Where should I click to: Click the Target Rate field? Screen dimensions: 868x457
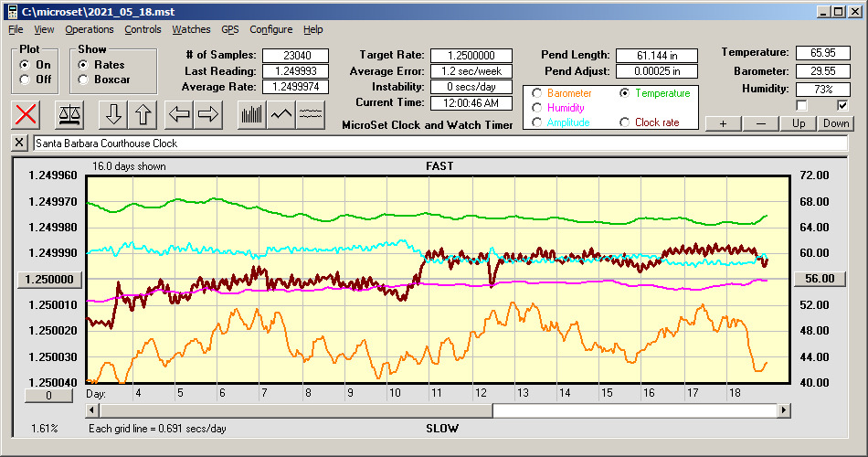click(x=471, y=56)
